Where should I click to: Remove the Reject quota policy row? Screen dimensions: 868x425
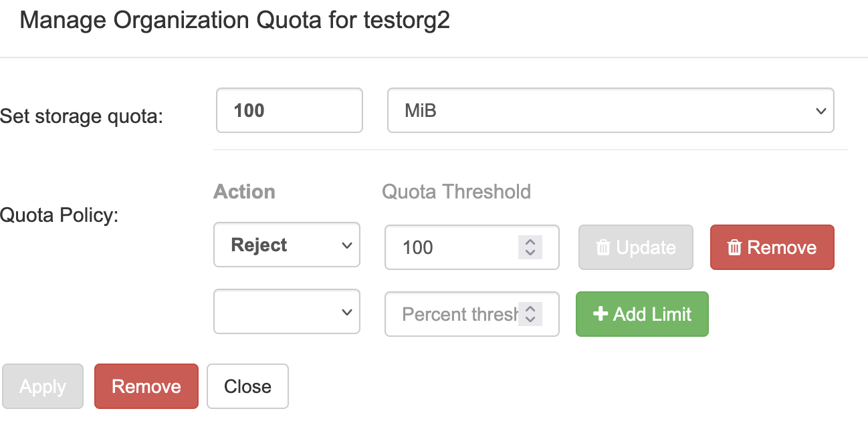[x=772, y=248]
